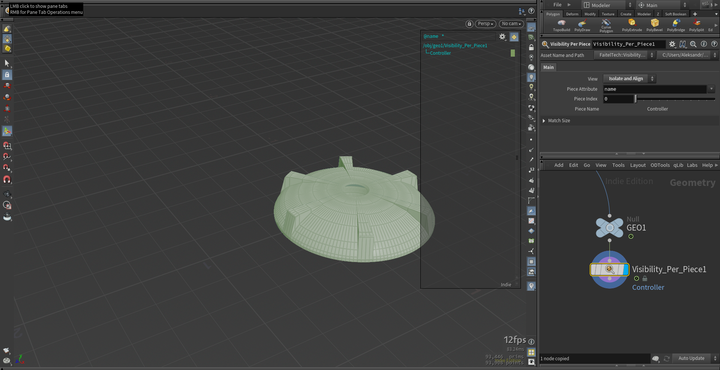The height and width of the screenshot is (370, 720).
Task: Click the Visibility Per Piece node-type icon
Action: point(545,44)
